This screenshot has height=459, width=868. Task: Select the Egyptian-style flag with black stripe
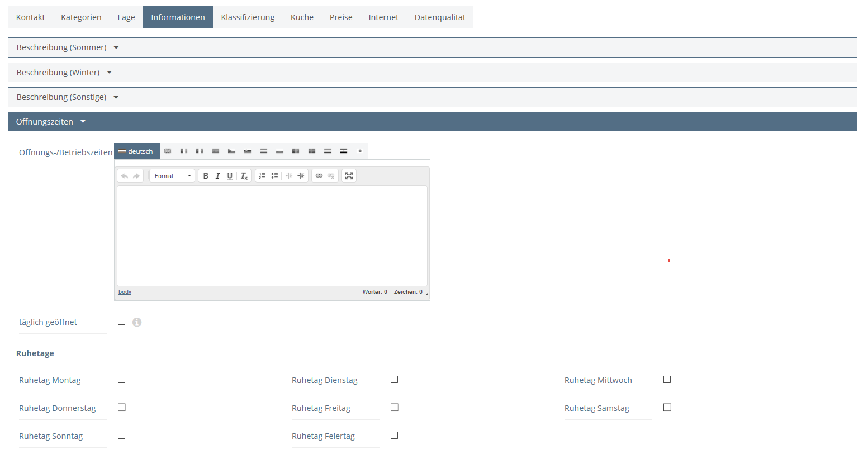pyautogui.click(x=344, y=151)
